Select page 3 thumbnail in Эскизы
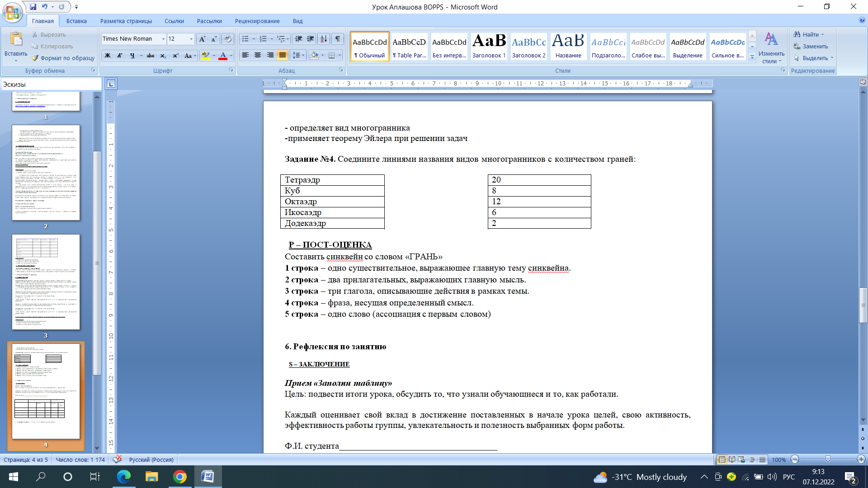868x488 pixels. point(46,282)
